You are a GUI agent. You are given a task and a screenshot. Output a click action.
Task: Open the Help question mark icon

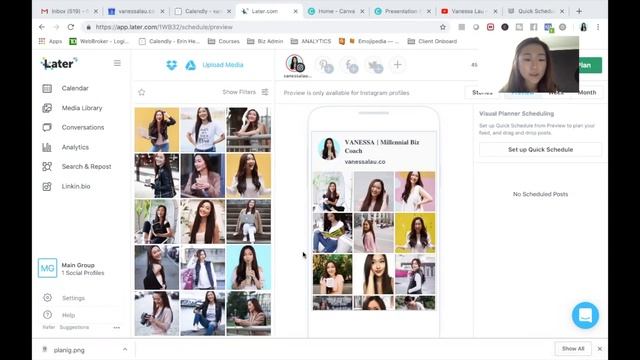coord(47,315)
